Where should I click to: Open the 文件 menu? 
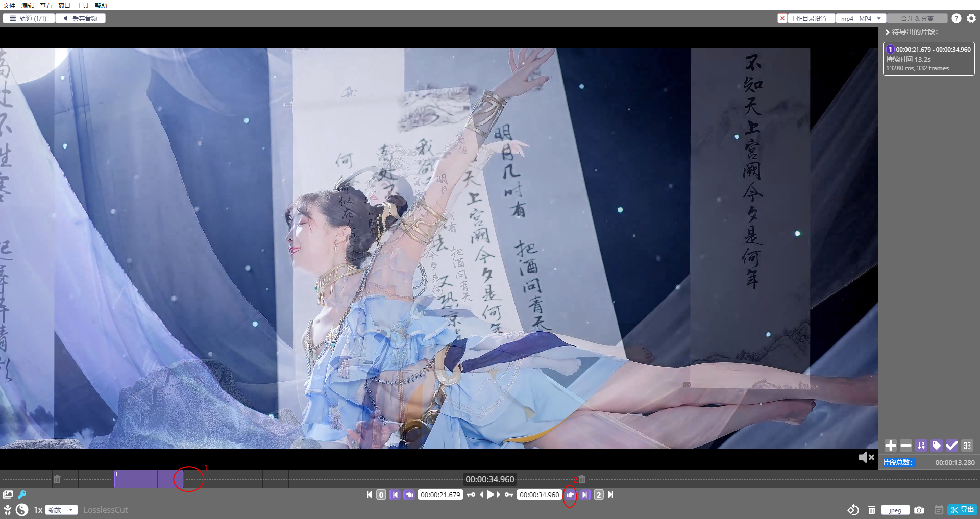tap(9, 5)
